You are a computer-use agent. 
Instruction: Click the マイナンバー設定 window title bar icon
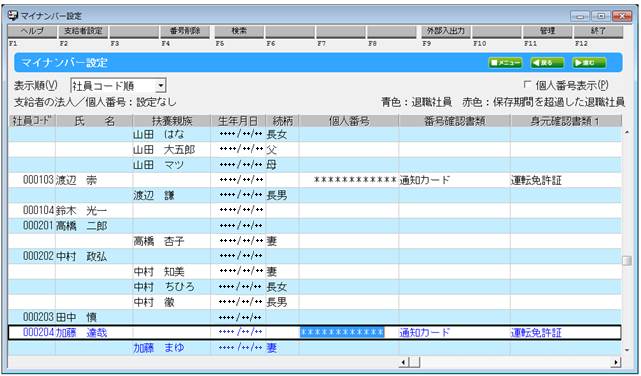(13, 16)
